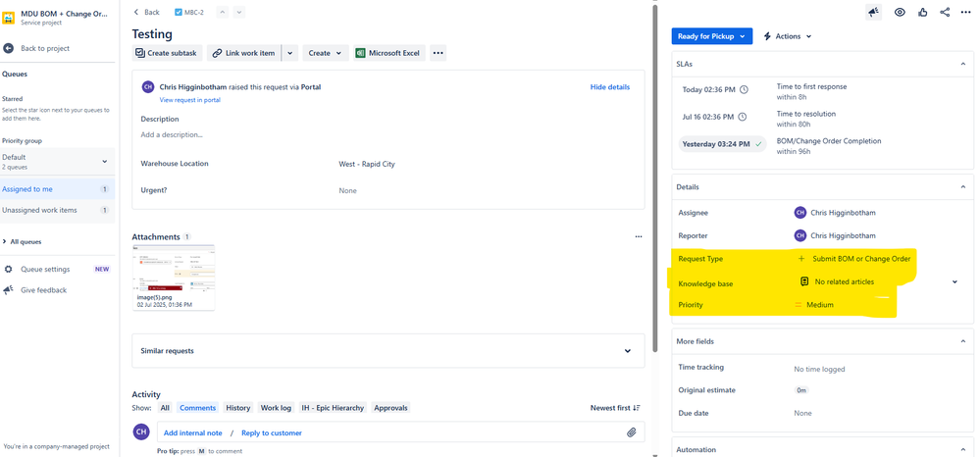Click Hide details link
Screen dimensions: 980x457
(x=610, y=87)
